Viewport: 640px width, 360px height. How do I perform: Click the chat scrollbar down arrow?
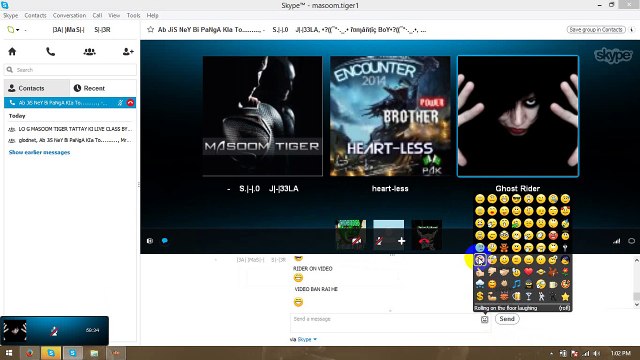[x=636, y=304]
